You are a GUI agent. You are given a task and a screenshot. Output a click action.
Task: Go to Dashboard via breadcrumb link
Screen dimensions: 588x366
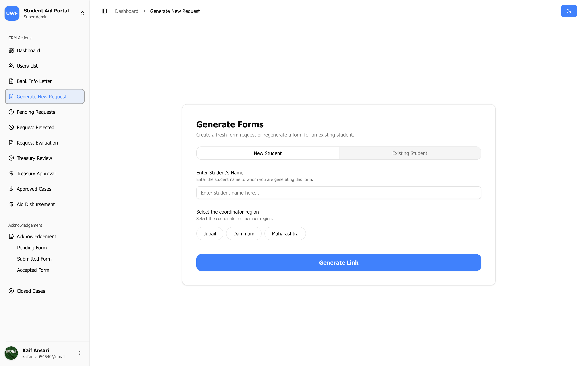coord(127,11)
